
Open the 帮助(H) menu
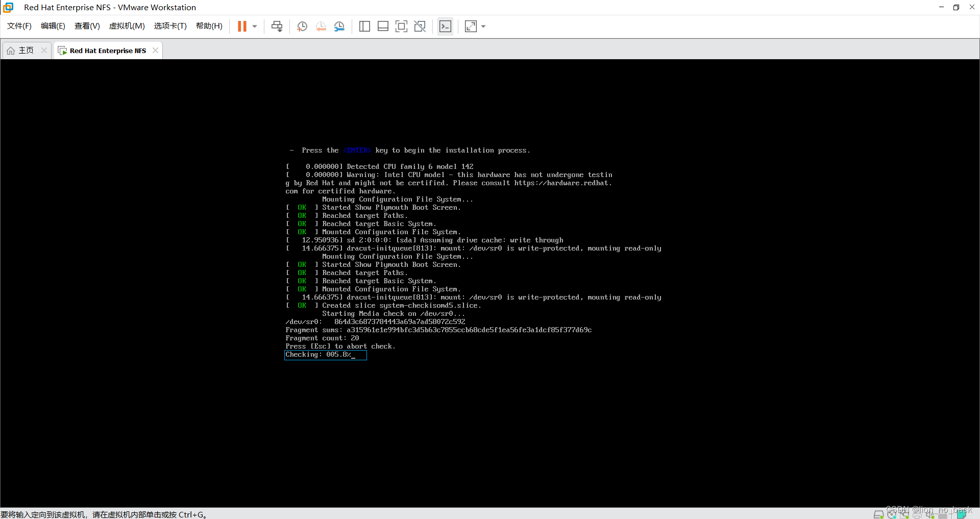tap(209, 26)
